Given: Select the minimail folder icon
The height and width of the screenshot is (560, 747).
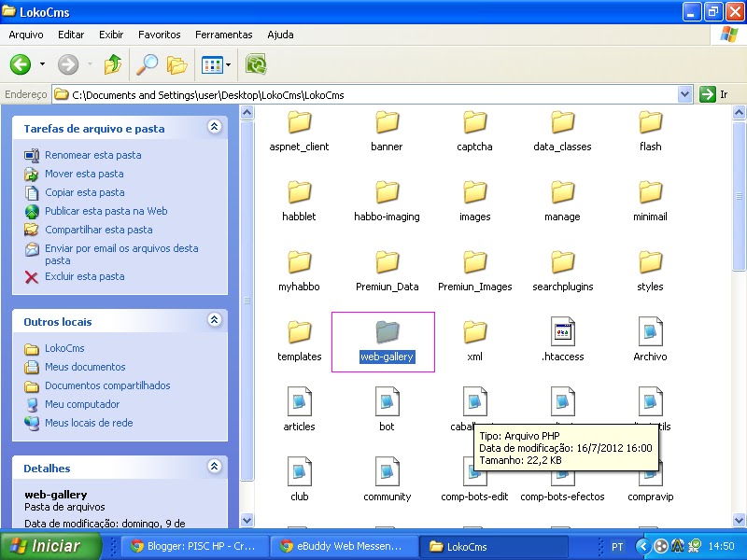Looking at the screenshot, I should coord(650,192).
